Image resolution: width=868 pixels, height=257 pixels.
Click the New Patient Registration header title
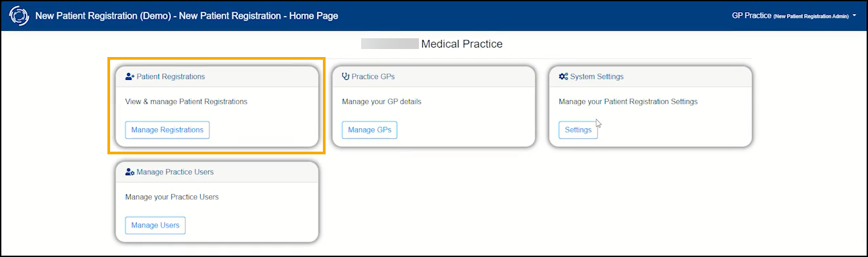point(187,15)
